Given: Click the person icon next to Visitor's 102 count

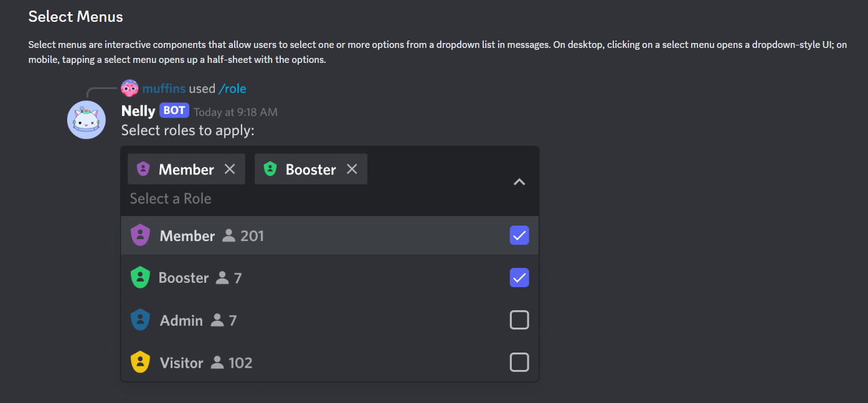Looking at the screenshot, I should point(217,362).
